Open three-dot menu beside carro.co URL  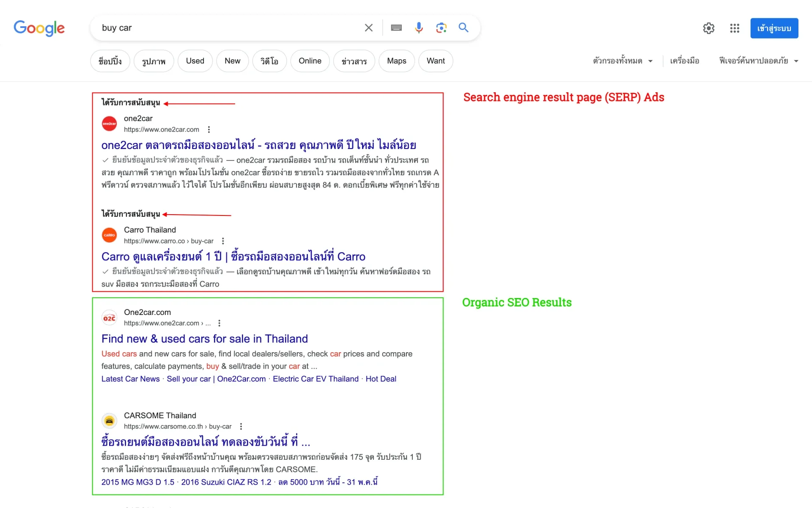[x=223, y=241]
